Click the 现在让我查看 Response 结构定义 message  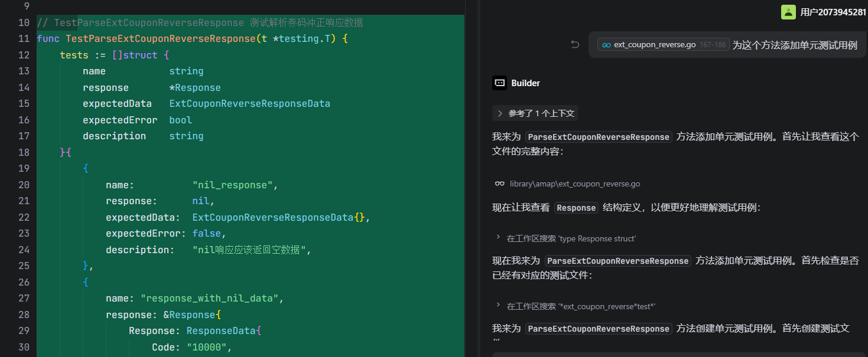626,208
